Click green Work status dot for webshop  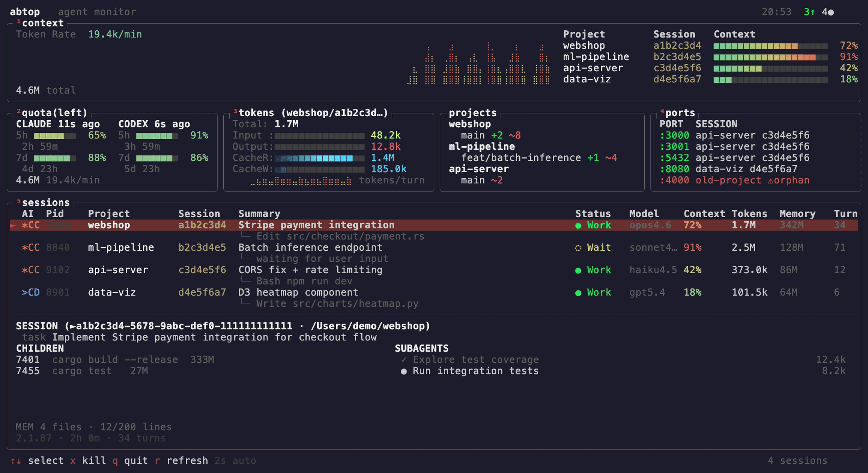click(578, 225)
